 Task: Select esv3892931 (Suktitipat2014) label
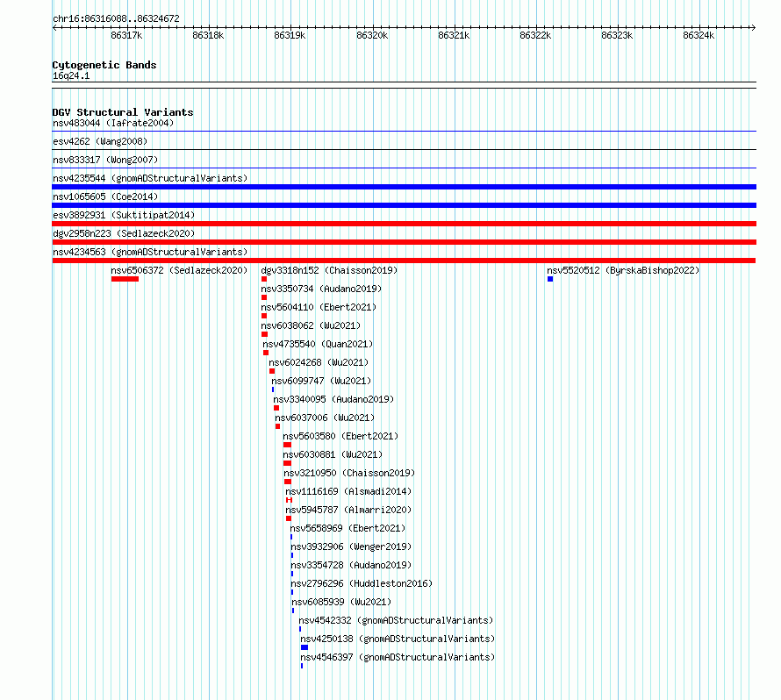[x=124, y=215]
